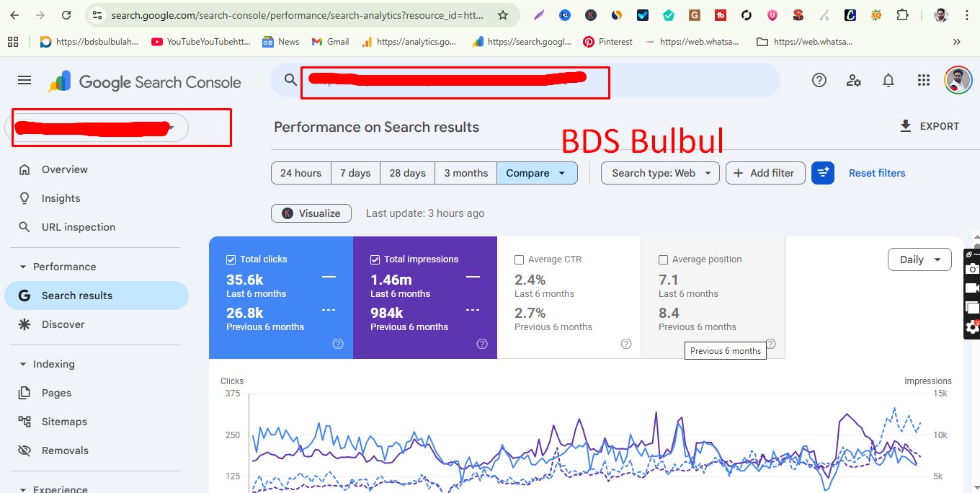Enable the Average position checkbox
980x493 pixels.
point(663,259)
